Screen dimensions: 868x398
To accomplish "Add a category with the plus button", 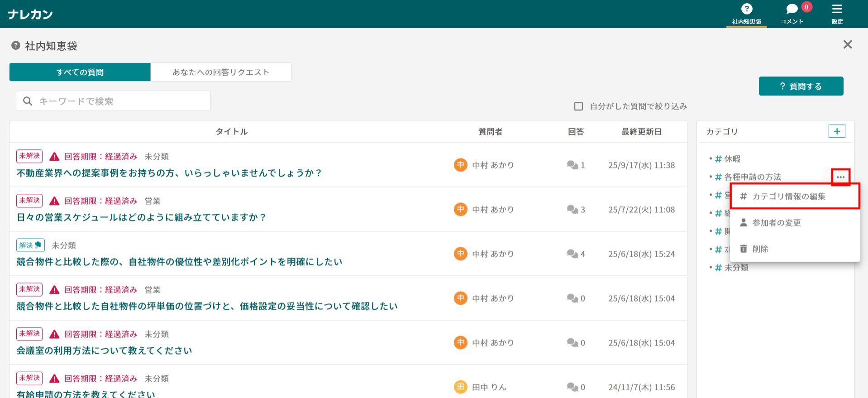I will [837, 131].
